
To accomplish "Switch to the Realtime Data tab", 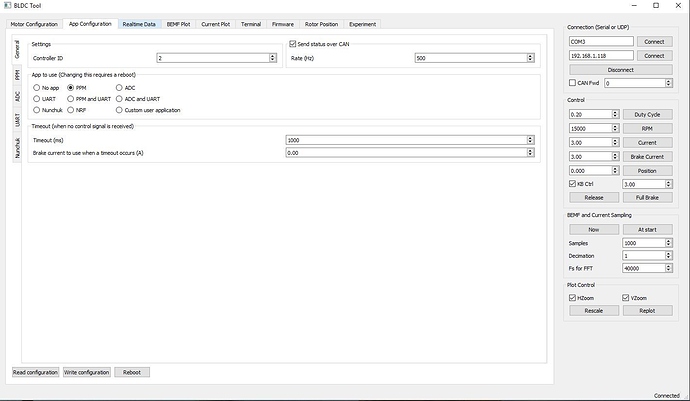I will point(139,22).
